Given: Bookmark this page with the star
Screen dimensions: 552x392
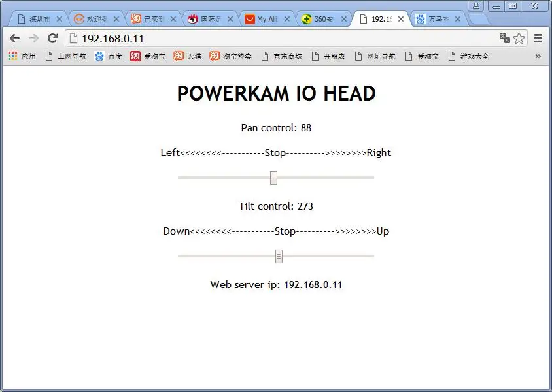Looking at the screenshot, I should (x=519, y=38).
